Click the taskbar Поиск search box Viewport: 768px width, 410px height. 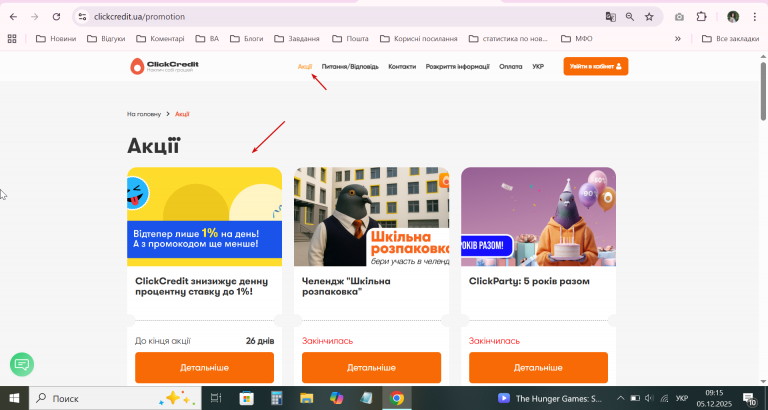(115, 398)
